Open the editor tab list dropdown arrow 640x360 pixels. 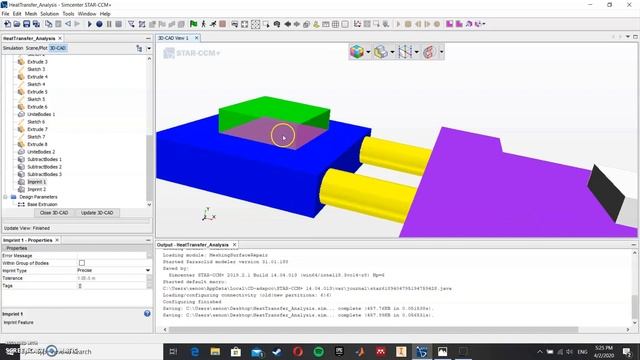pyautogui.click(x=628, y=37)
